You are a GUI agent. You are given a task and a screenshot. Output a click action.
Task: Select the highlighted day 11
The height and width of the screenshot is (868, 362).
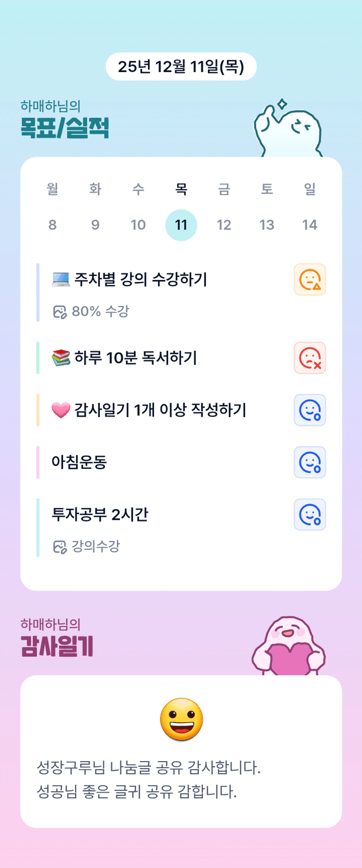click(x=181, y=225)
